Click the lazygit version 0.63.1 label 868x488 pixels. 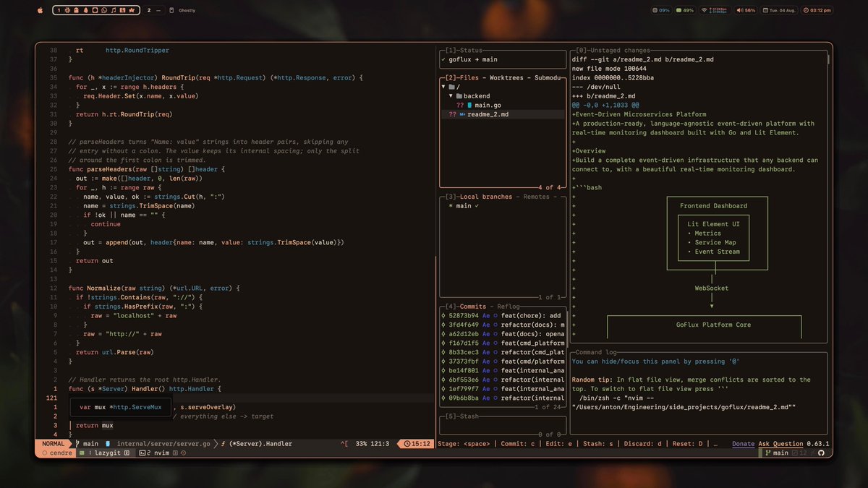[818, 444]
